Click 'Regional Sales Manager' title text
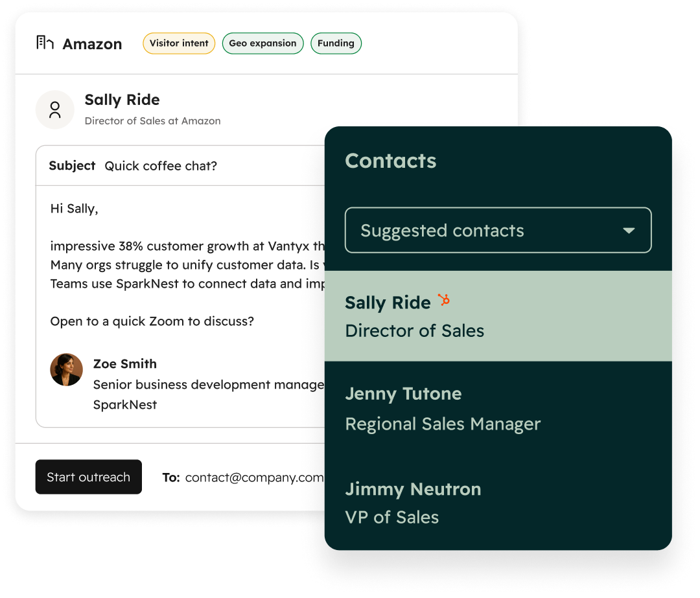 click(443, 424)
